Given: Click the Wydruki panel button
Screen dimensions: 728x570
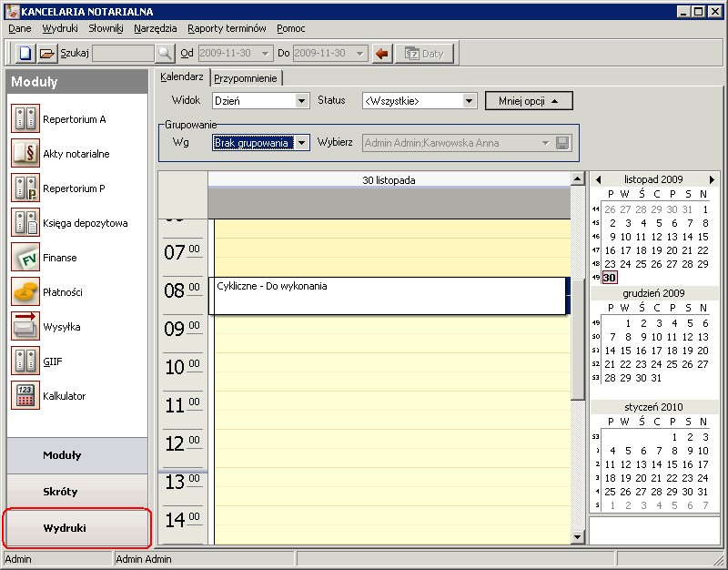Looking at the screenshot, I should [76, 528].
